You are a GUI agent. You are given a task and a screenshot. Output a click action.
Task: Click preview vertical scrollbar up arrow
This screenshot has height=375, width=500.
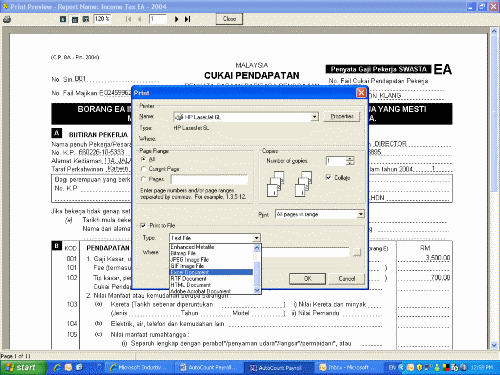click(x=494, y=31)
